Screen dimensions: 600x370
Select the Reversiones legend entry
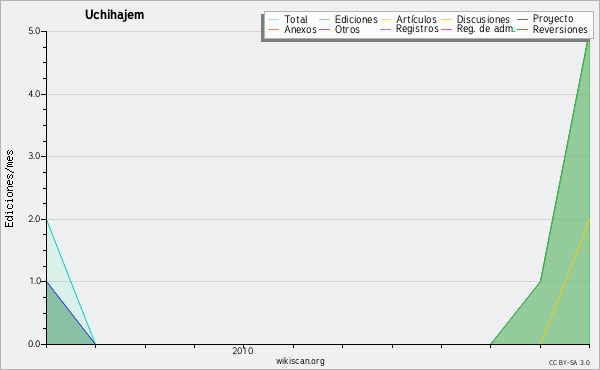[x=560, y=29]
